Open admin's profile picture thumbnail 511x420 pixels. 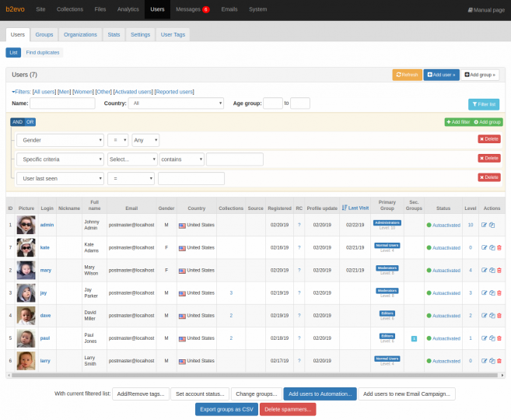[26, 225]
